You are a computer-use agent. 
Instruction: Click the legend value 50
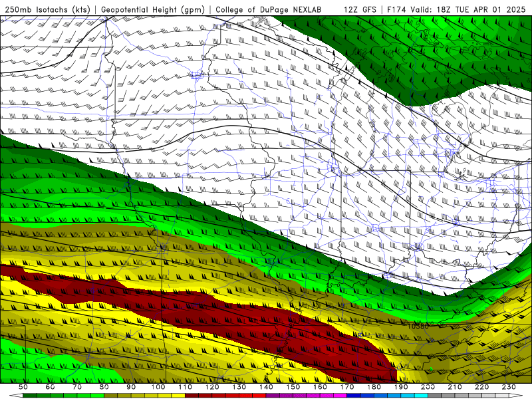click(23, 387)
